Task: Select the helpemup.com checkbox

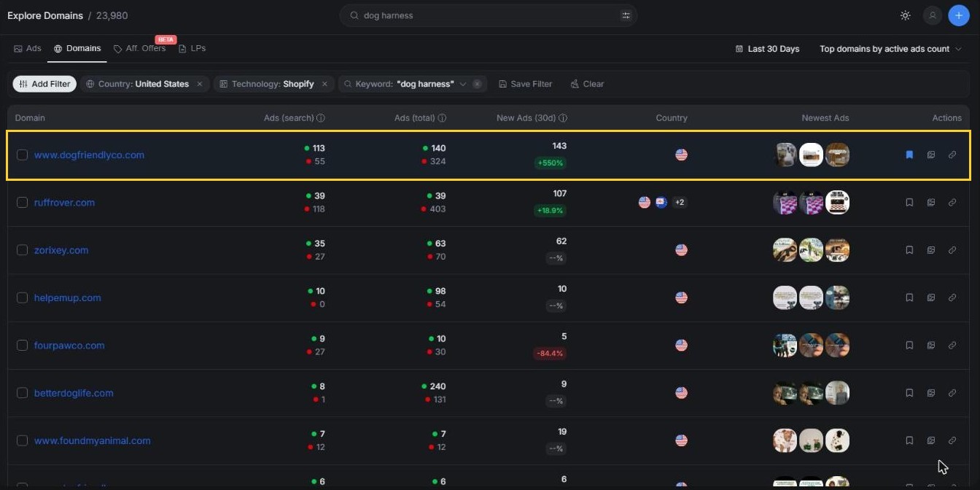Action: tap(22, 297)
